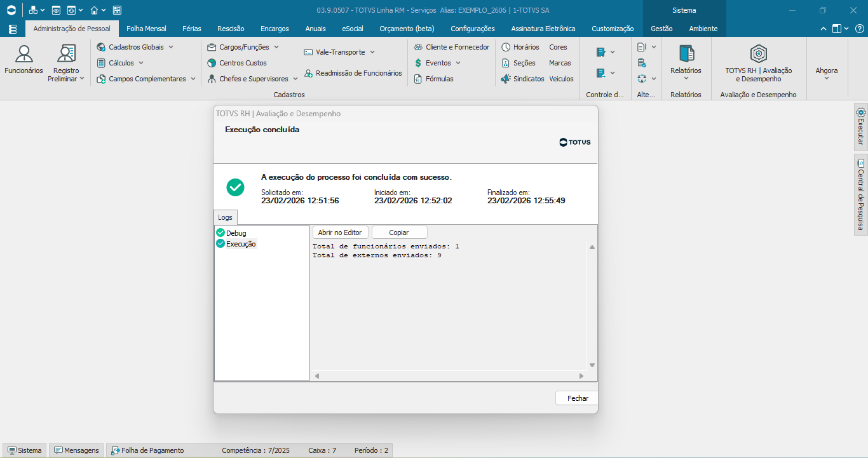Open Cores from the ribbon
This screenshot has height=458, width=868.
pyautogui.click(x=558, y=47)
